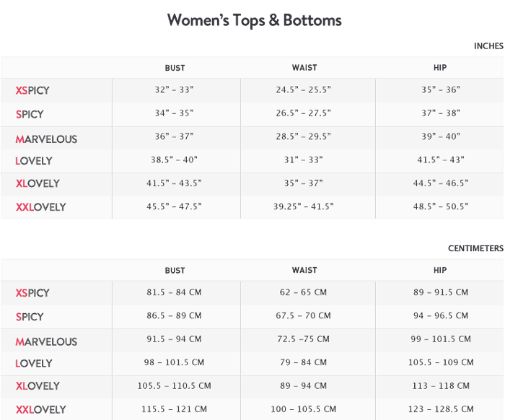
Task: Click the BUST column header in inches table
Action: pyautogui.click(x=175, y=68)
